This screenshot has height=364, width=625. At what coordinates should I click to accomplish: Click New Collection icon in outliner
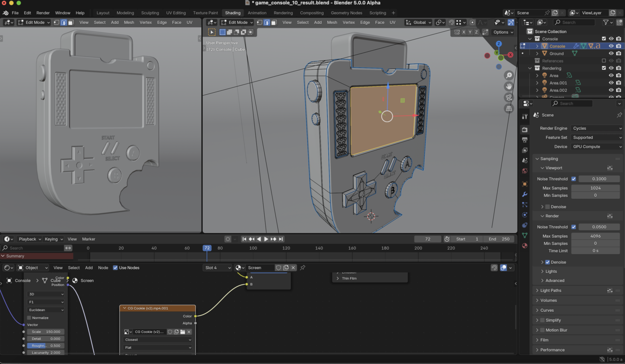click(620, 22)
